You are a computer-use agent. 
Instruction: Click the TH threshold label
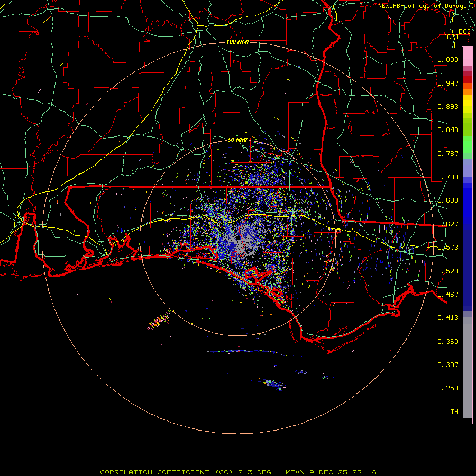(x=454, y=412)
